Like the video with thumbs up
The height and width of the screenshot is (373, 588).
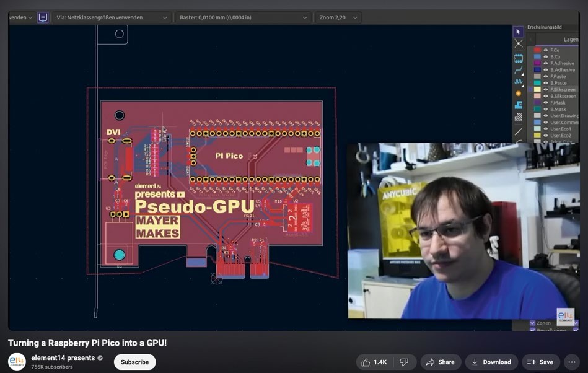point(374,362)
